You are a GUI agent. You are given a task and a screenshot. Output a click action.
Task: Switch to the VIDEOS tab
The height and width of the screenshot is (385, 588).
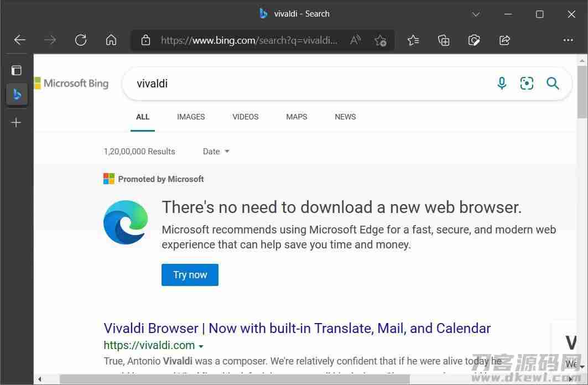coord(245,117)
